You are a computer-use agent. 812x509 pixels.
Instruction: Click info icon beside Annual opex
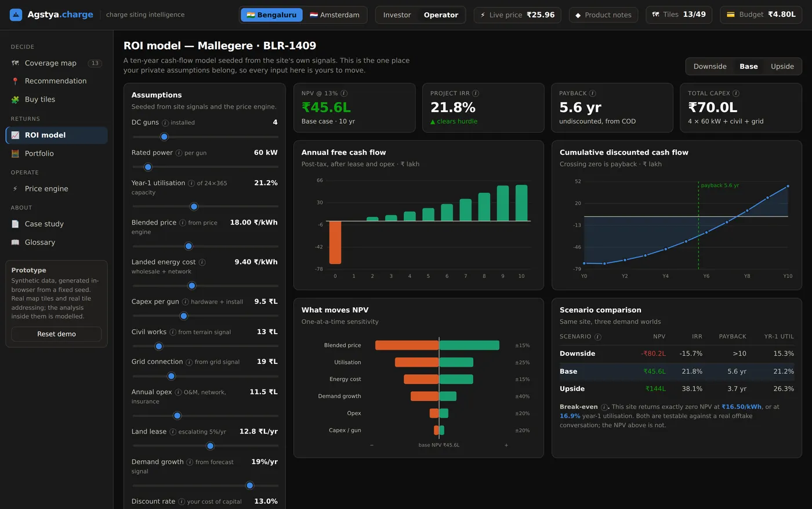tap(178, 392)
